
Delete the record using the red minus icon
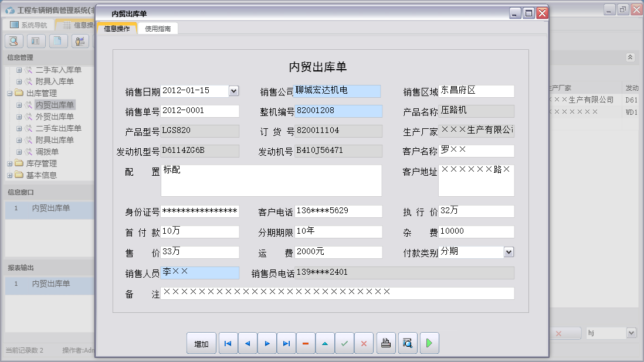tap(306, 343)
